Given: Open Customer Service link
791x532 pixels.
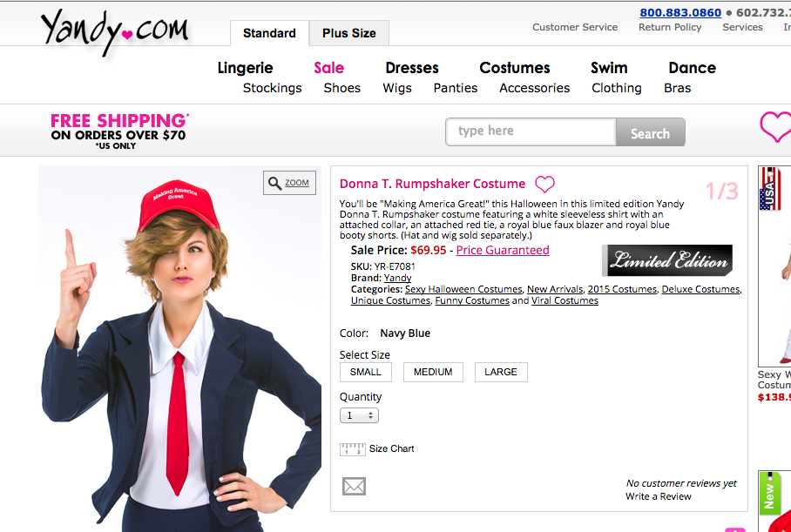Looking at the screenshot, I should tap(575, 27).
